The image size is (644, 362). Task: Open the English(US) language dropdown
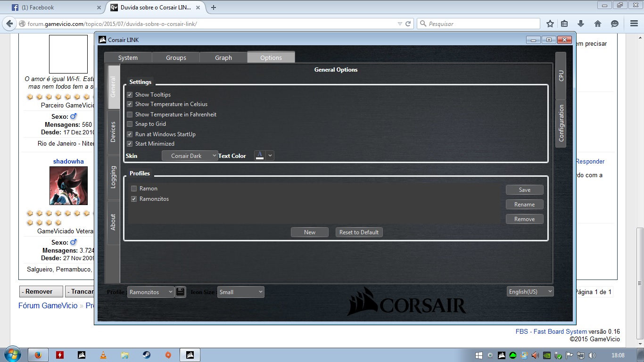(530, 292)
